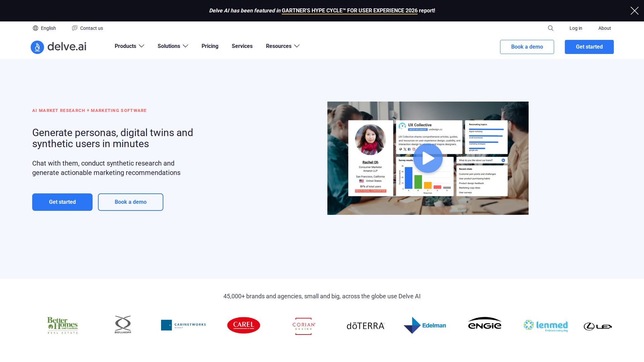This screenshot has height=362, width=644.
Task: Open the About page link
Action: pos(604,28)
